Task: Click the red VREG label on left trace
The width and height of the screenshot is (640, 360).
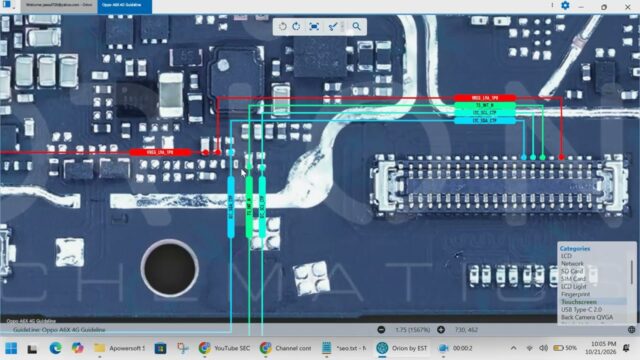Action: click(160, 152)
